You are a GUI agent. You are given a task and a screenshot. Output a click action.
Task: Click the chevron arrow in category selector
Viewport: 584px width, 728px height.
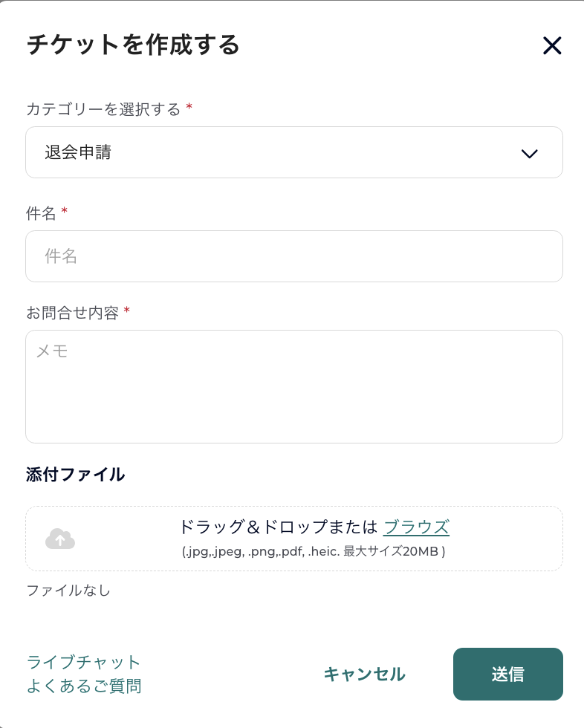click(529, 154)
